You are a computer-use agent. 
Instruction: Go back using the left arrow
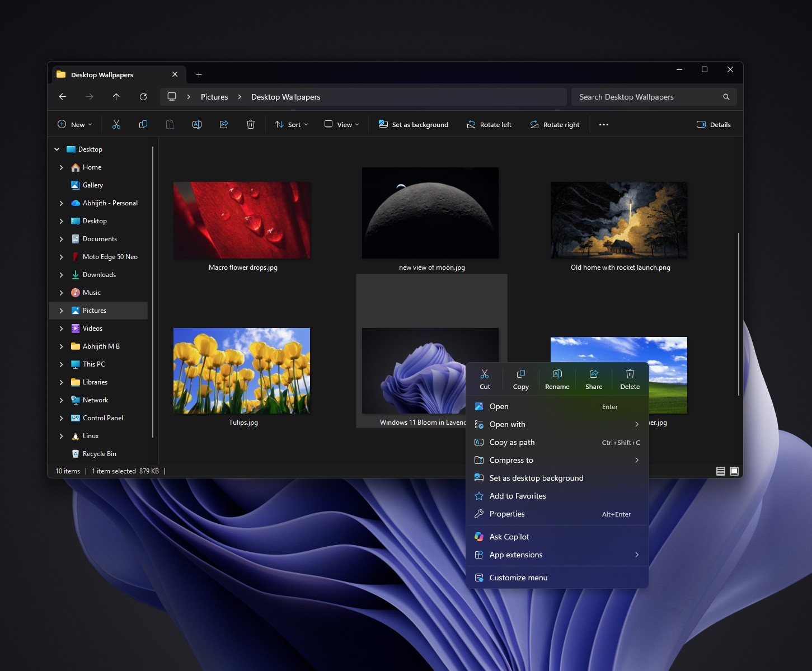pyautogui.click(x=63, y=97)
